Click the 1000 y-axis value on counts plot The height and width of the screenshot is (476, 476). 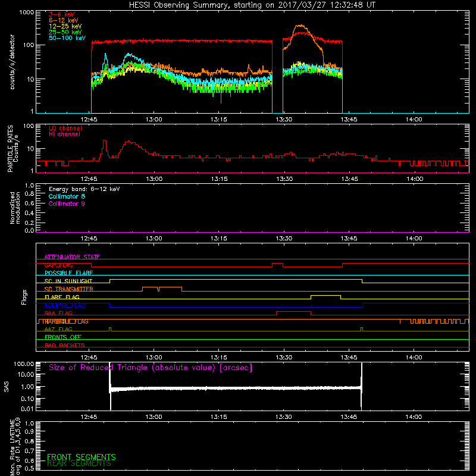tap(27, 12)
